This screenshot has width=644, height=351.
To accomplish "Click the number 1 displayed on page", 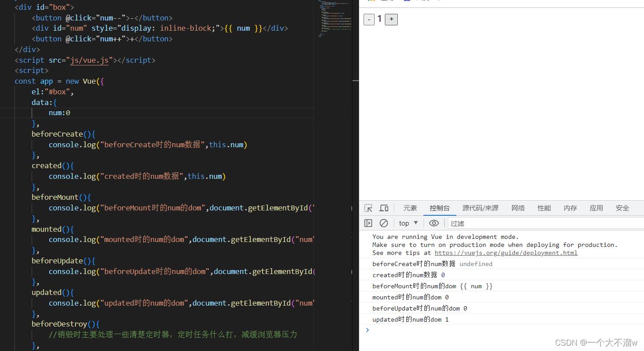I will [x=380, y=19].
